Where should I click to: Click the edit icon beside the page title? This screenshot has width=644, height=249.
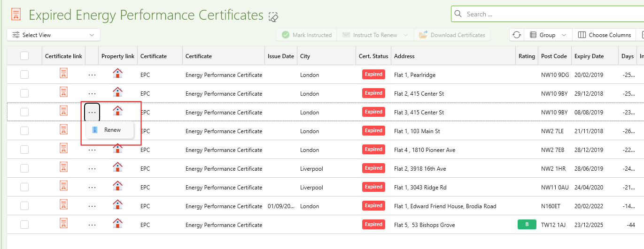(273, 17)
